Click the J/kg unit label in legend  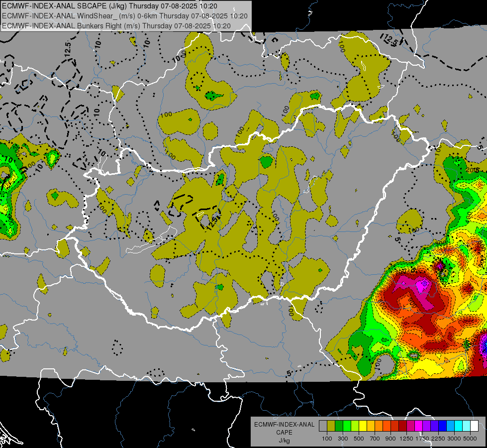click(285, 441)
